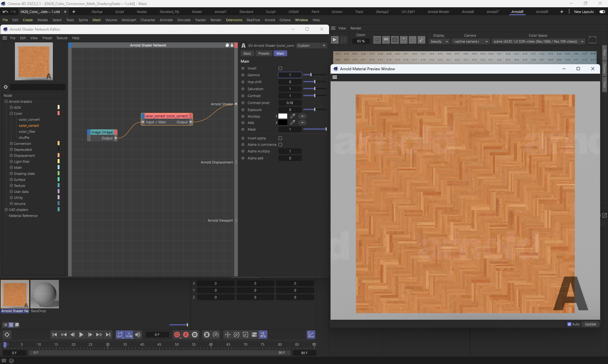608x364 pixels.
Task: Go to end of timeline
Action: (108, 335)
